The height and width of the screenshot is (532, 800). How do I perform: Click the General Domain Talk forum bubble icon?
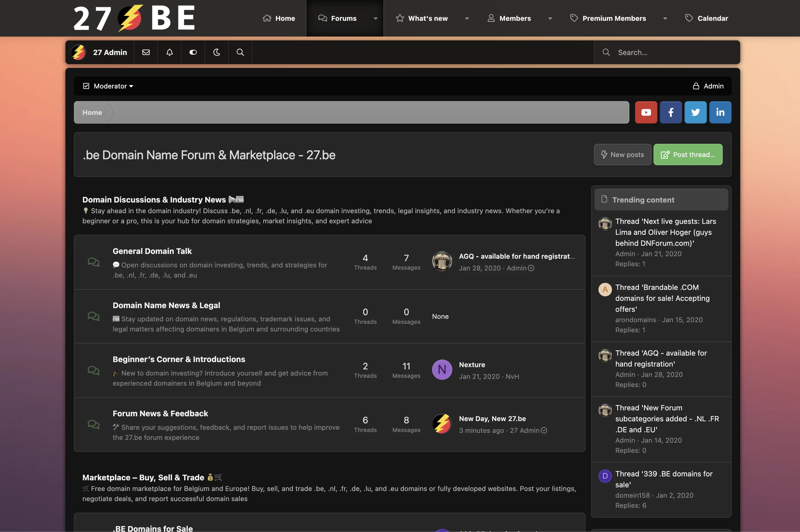coord(93,262)
